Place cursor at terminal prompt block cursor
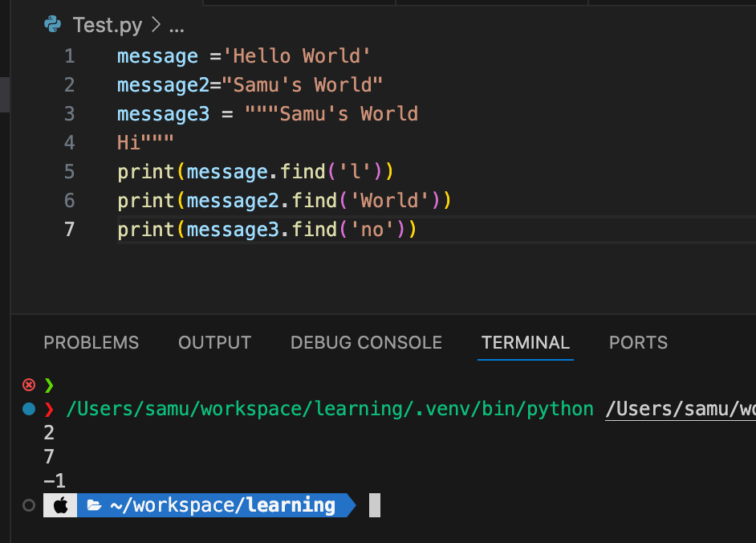This screenshot has height=543, width=756. tap(375, 505)
